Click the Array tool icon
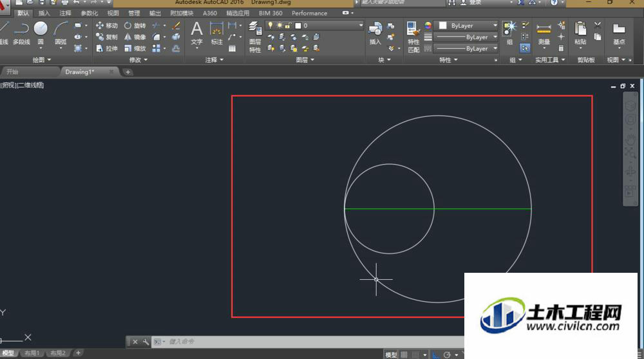 (x=156, y=48)
